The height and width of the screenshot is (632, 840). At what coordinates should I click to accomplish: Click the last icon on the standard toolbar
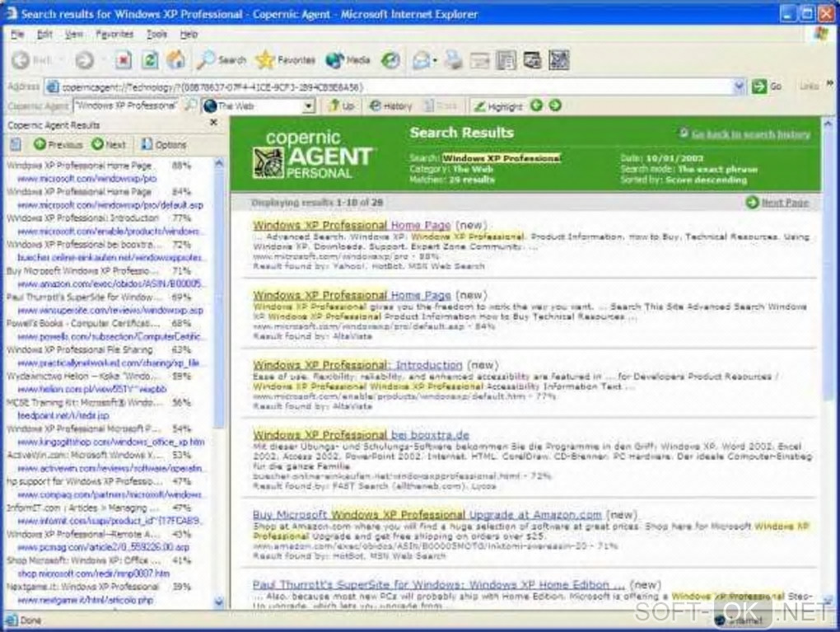tap(558, 60)
